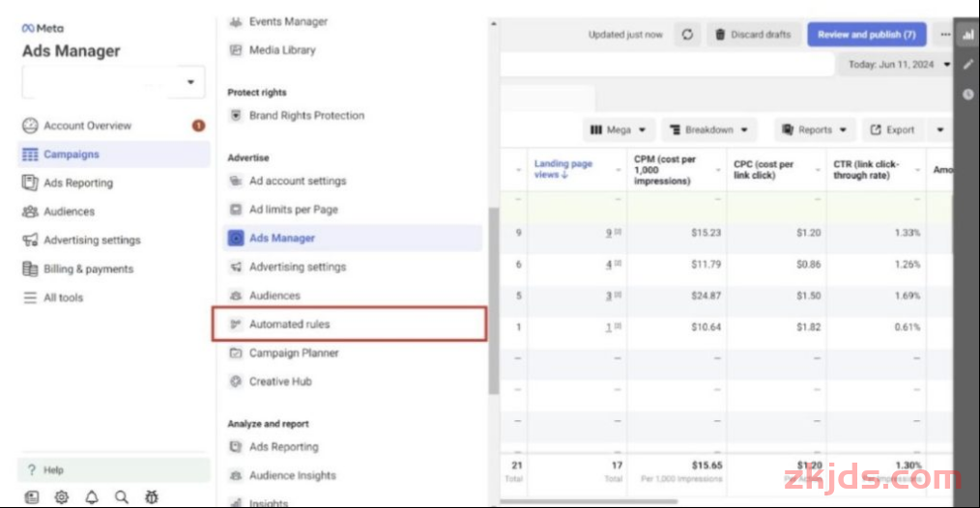Open Brand Rights Protection
Image resolution: width=980 pixels, height=508 pixels.
pyautogui.click(x=306, y=116)
